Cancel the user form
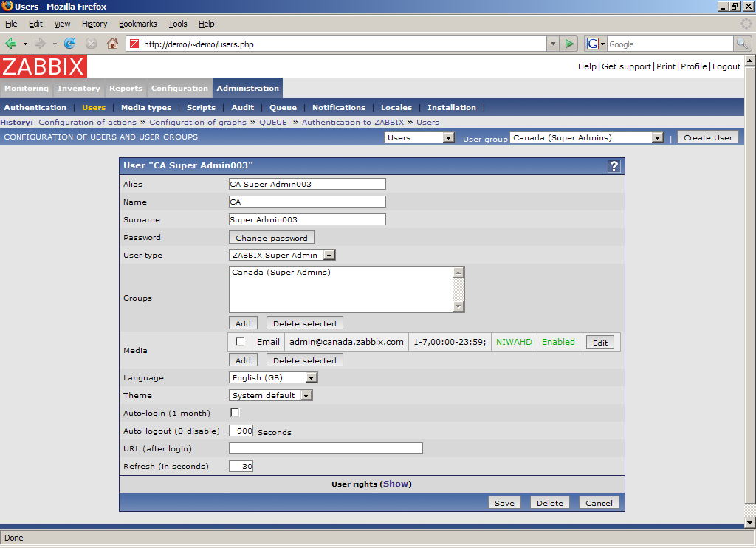The height and width of the screenshot is (548, 756). (599, 503)
